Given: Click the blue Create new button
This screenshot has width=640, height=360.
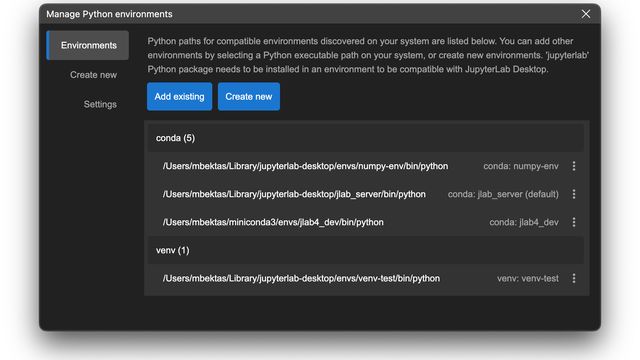Looking at the screenshot, I should (249, 96).
